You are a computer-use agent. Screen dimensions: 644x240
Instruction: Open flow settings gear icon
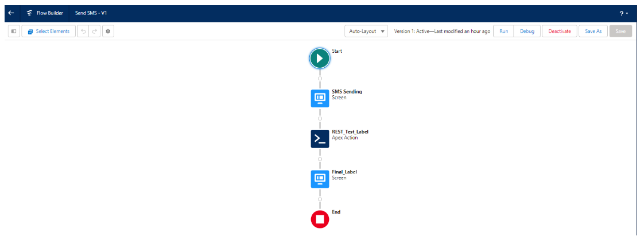108,32
